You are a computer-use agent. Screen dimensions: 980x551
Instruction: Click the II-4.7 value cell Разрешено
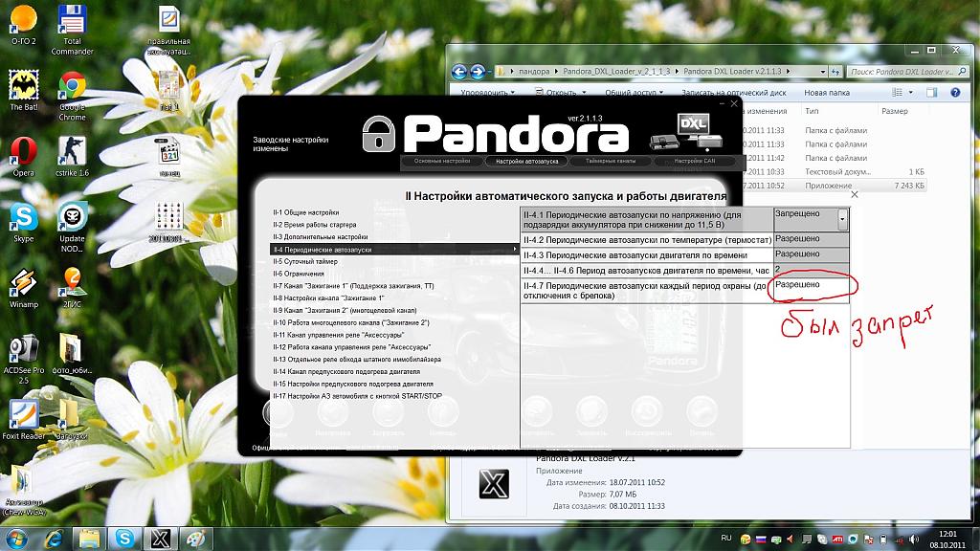pos(811,287)
